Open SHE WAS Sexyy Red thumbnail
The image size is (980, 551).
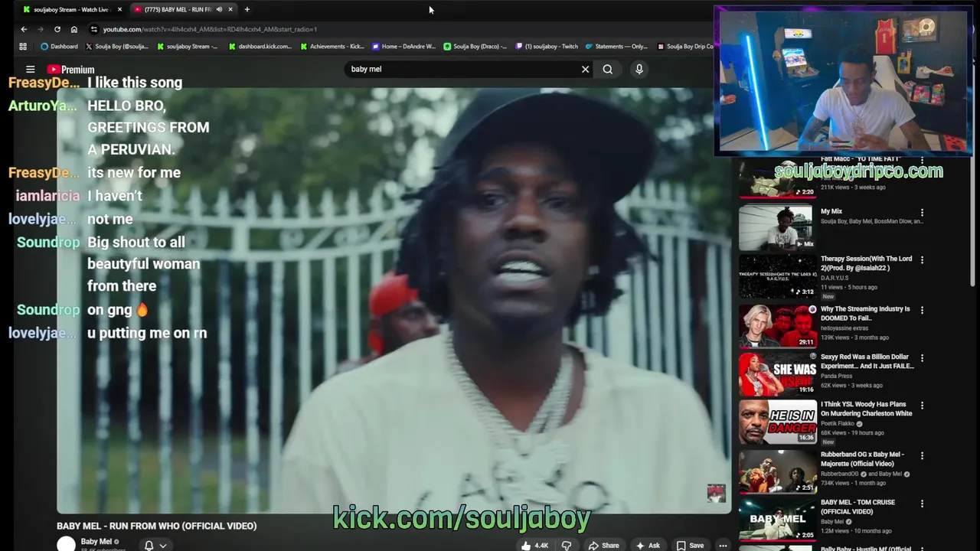[x=778, y=373]
